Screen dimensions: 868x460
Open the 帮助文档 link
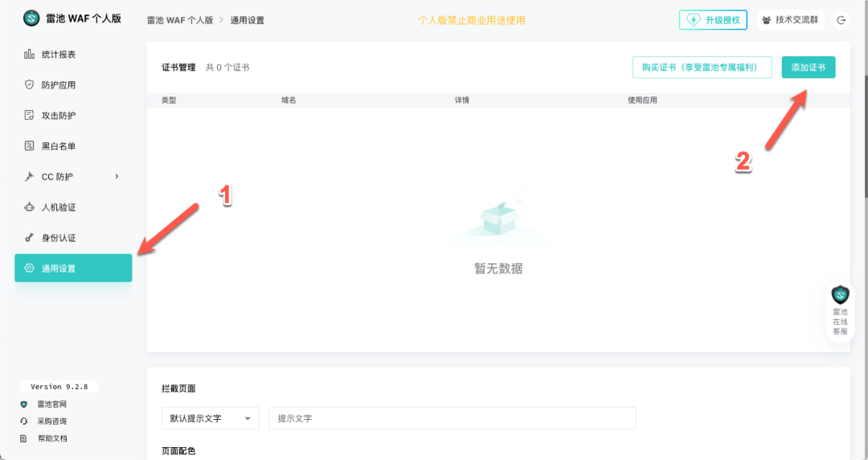(52, 438)
